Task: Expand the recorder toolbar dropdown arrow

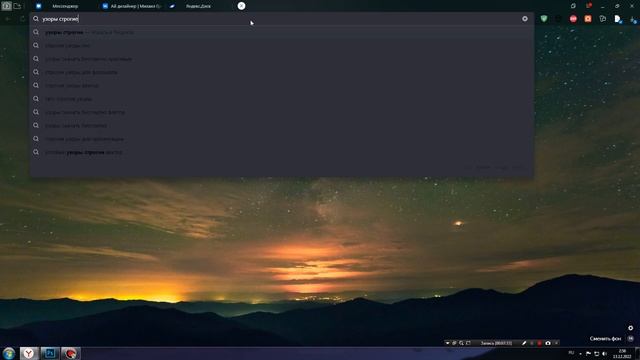Action: [447, 343]
